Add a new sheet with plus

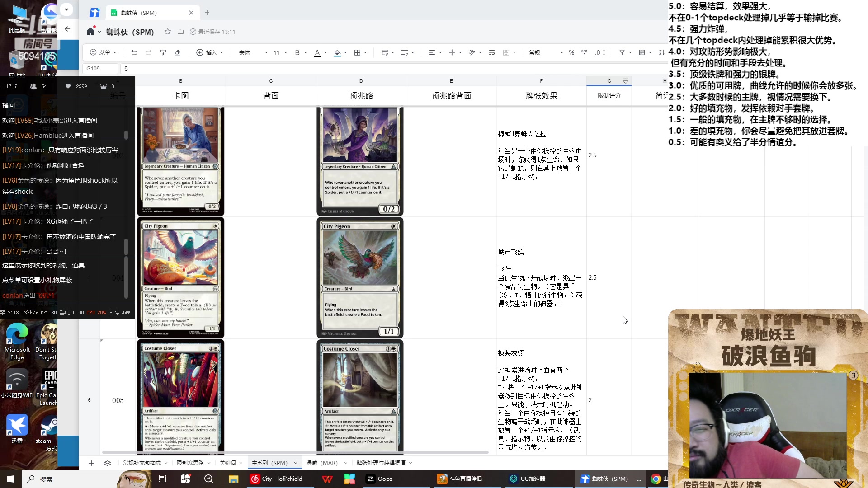pos(91,463)
